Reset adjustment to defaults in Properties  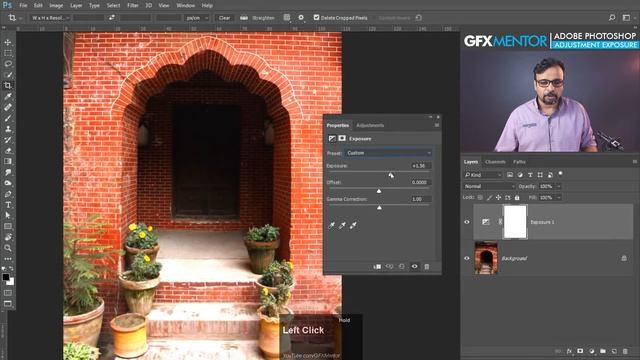[402, 267]
